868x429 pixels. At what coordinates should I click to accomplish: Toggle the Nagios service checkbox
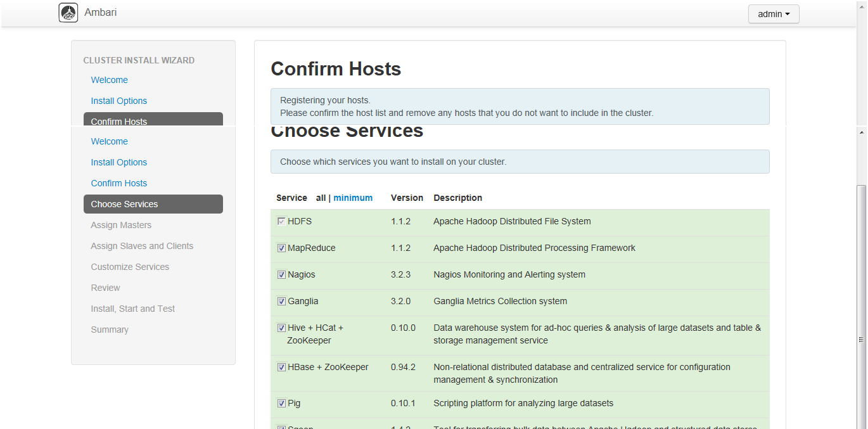pos(281,275)
